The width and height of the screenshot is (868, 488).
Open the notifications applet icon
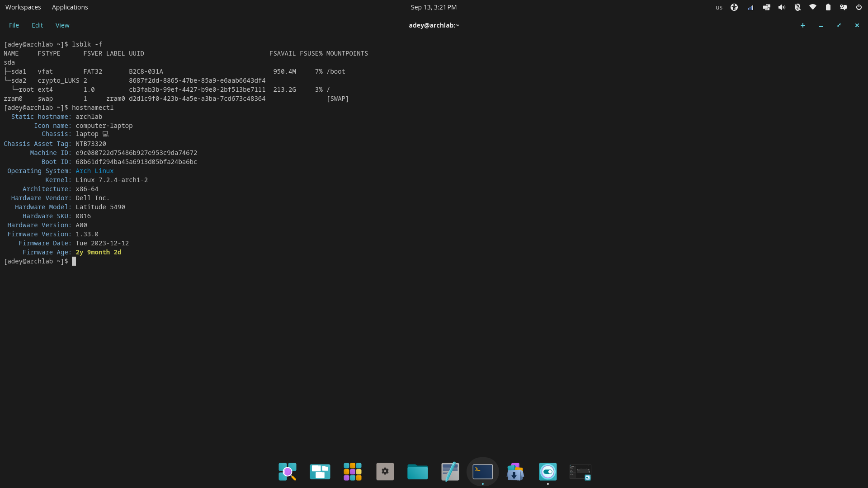click(844, 7)
